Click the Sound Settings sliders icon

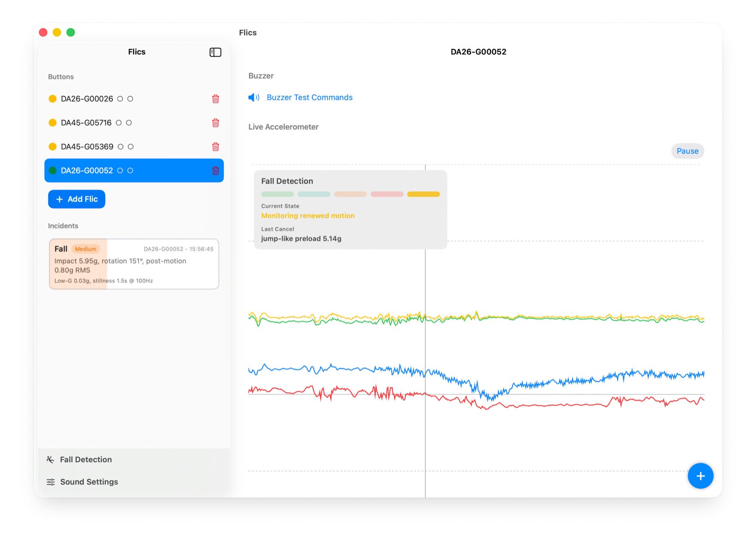coord(51,482)
